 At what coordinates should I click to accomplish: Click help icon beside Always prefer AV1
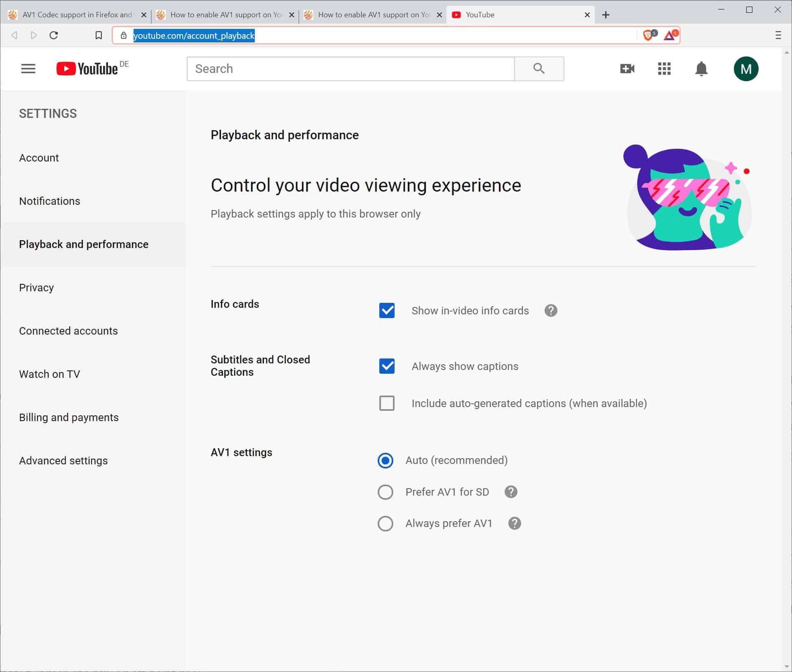(514, 523)
